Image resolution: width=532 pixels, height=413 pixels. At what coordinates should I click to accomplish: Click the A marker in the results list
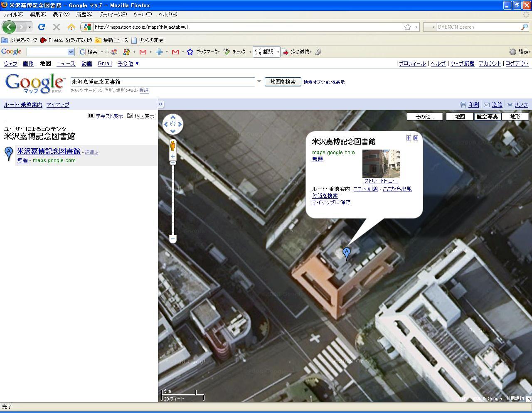(9, 153)
